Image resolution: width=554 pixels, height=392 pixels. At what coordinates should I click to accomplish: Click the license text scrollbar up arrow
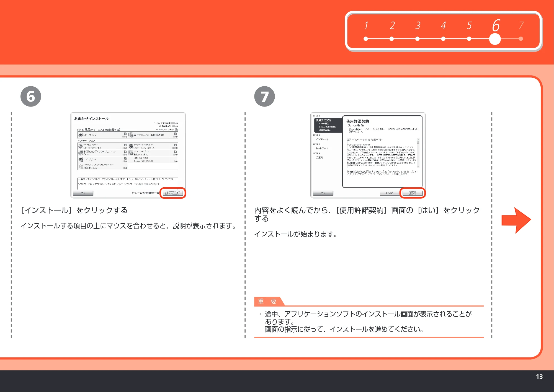(418, 139)
